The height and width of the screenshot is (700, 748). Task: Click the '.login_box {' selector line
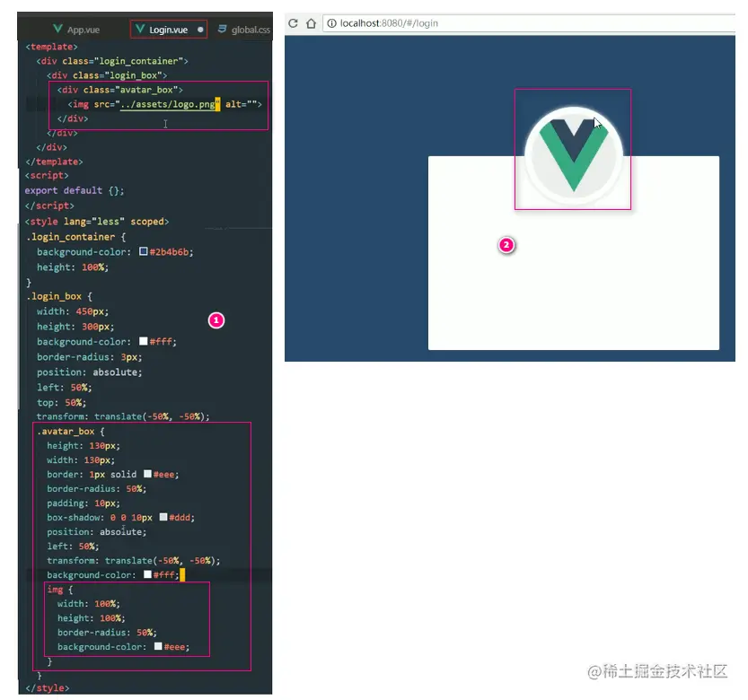click(x=59, y=296)
